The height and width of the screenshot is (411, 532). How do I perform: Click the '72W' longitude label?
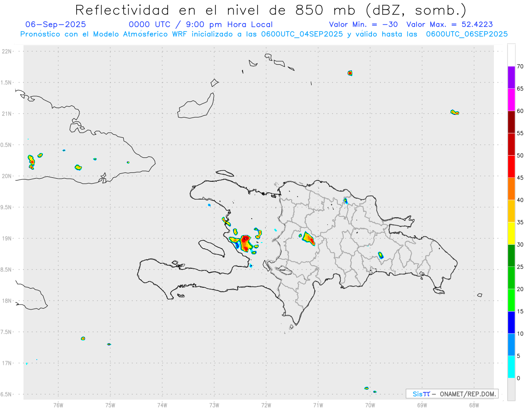[266, 405]
